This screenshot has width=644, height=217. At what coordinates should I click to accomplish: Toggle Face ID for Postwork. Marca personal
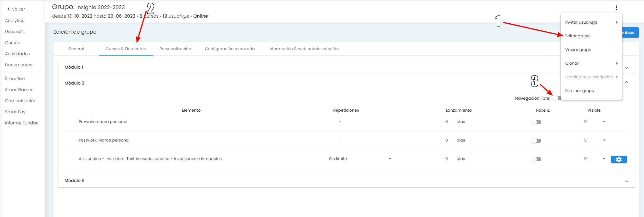pos(536,141)
